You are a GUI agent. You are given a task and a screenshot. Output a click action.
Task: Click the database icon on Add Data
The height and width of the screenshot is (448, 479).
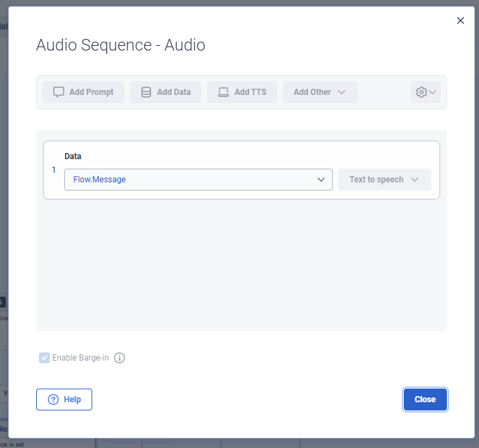coord(146,92)
